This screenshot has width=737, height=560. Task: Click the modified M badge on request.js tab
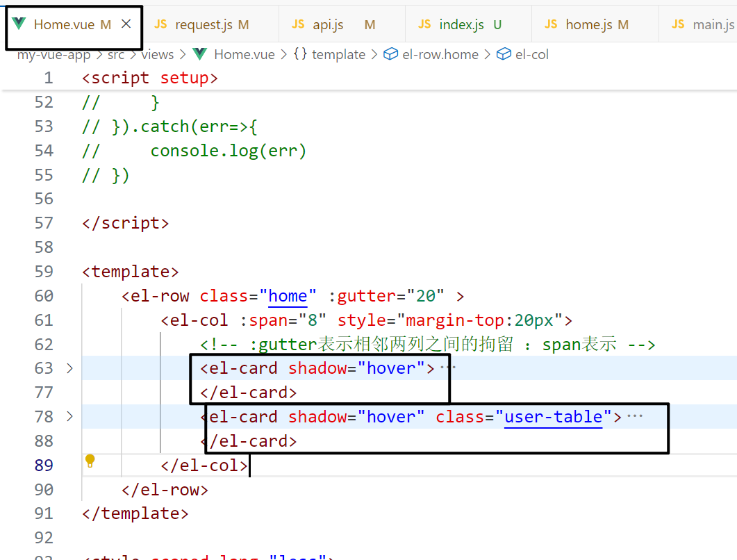coord(243,24)
